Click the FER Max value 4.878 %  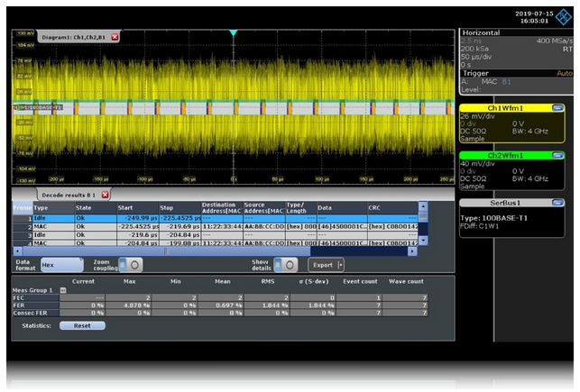click(x=128, y=305)
